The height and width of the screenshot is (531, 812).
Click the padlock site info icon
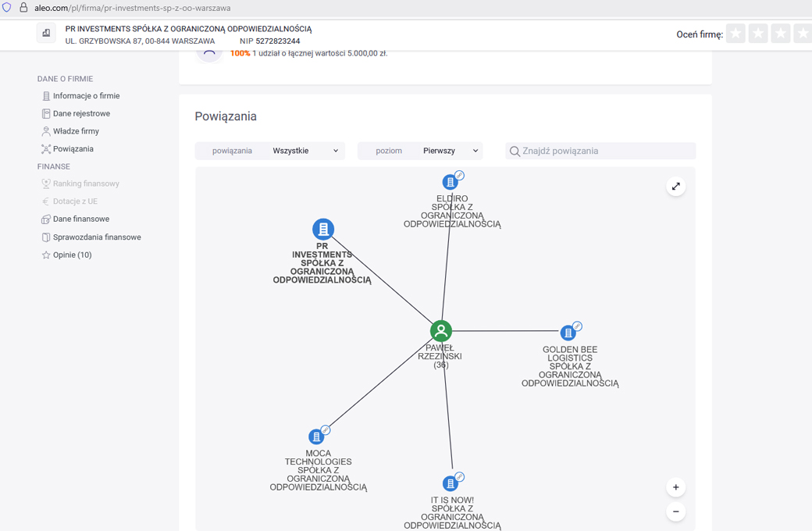pyautogui.click(x=23, y=8)
